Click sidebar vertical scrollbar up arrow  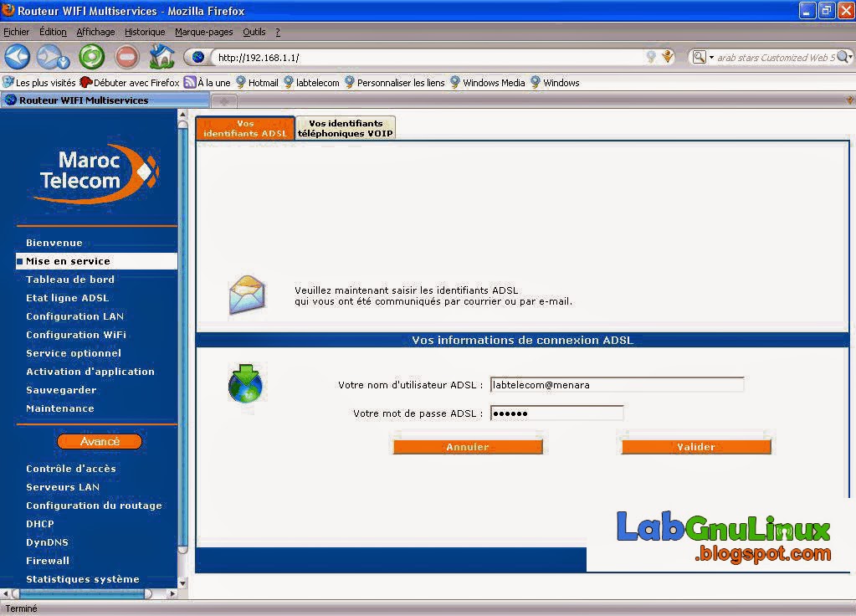point(183,115)
